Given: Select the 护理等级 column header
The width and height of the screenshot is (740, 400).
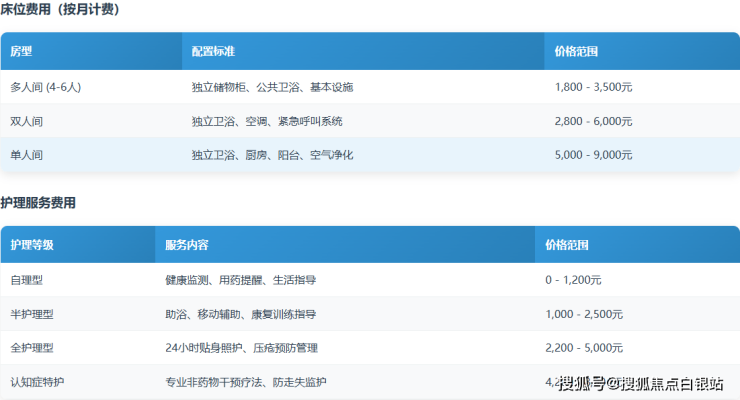Looking at the screenshot, I should pos(32,245).
